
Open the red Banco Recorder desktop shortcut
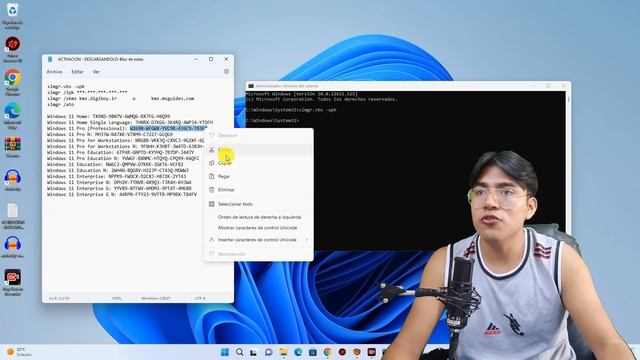click(13, 44)
